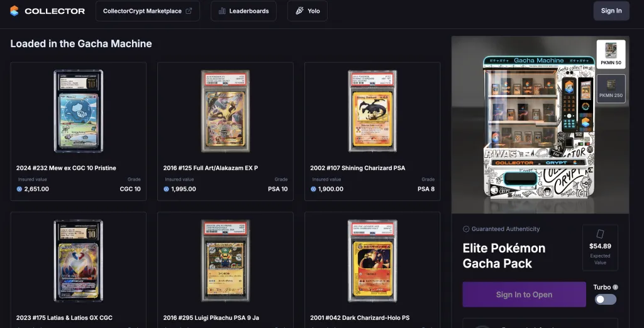Click the external link icon beside CollectorCrypt Marketplace
The width and height of the screenshot is (644, 328).
click(x=189, y=11)
